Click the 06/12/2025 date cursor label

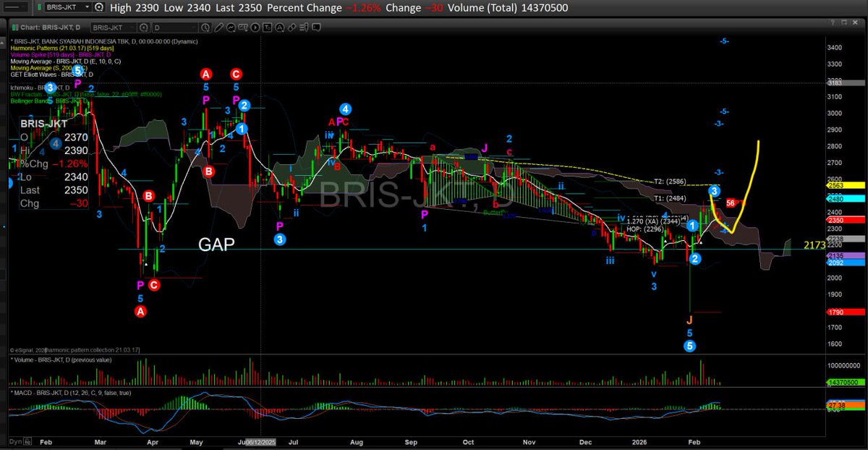(x=260, y=442)
